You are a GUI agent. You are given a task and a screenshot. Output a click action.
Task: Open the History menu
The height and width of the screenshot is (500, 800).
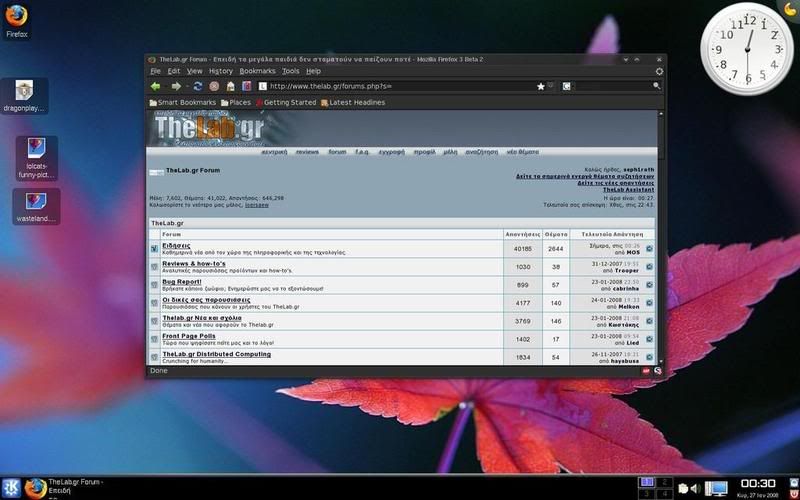pos(221,71)
